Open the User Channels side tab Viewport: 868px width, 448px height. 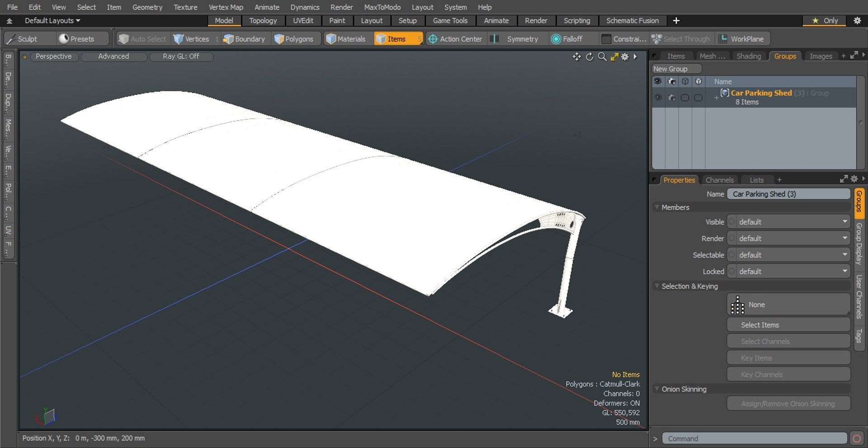tap(859, 297)
